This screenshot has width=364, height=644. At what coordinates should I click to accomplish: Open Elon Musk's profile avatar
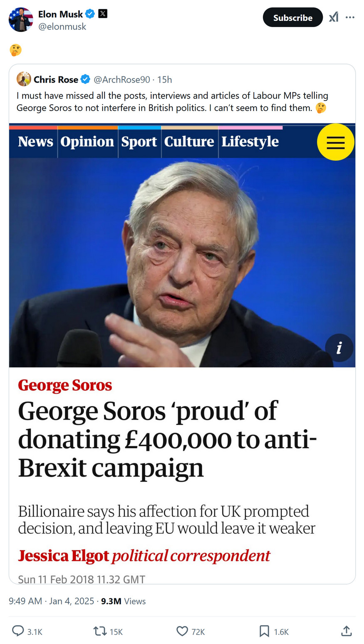click(21, 20)
